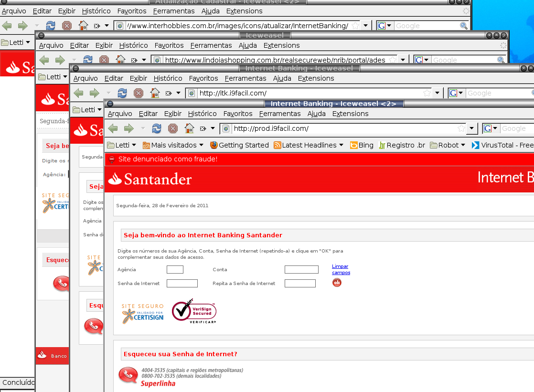Screen dimensions: 534x392
Task: Open Favoritos menu in lindoiashopping window
Action: (169, 45)
